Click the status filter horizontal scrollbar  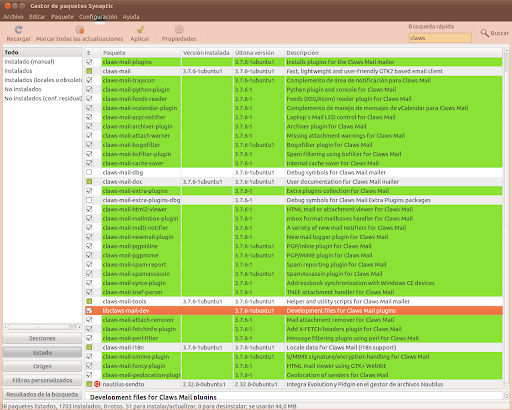point(42,327)
